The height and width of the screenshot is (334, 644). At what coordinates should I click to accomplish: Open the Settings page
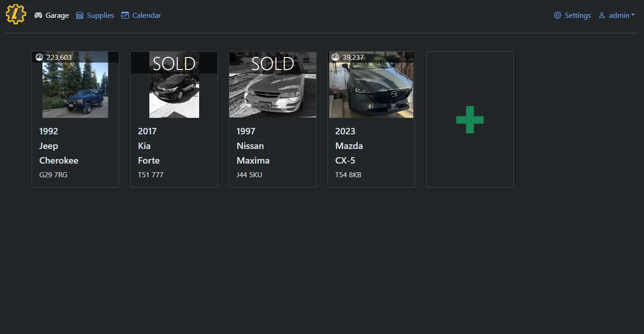(577, 15)
